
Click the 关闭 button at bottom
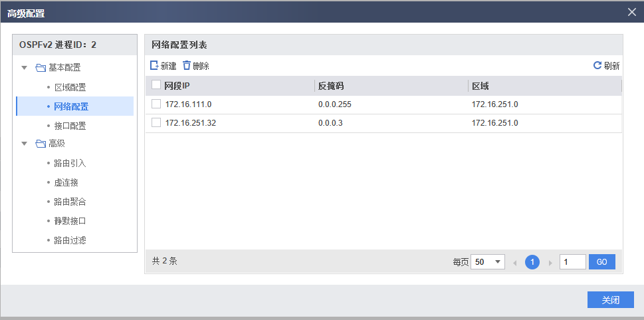pyautogui.click(x=610, y=300)
